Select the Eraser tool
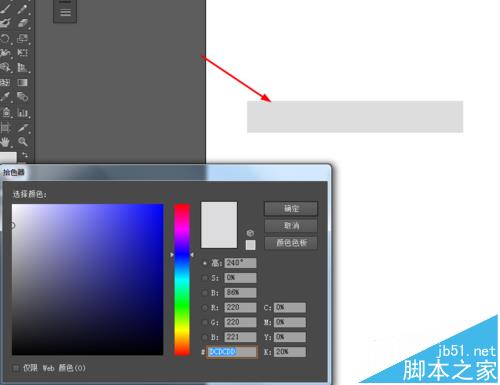Screen dimensions: 500x385 (x=22, y=23)
